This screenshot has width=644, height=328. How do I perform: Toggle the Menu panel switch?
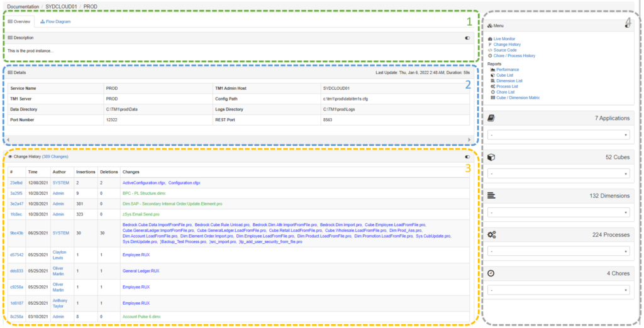pyautogui.click(x=626, y=26)
